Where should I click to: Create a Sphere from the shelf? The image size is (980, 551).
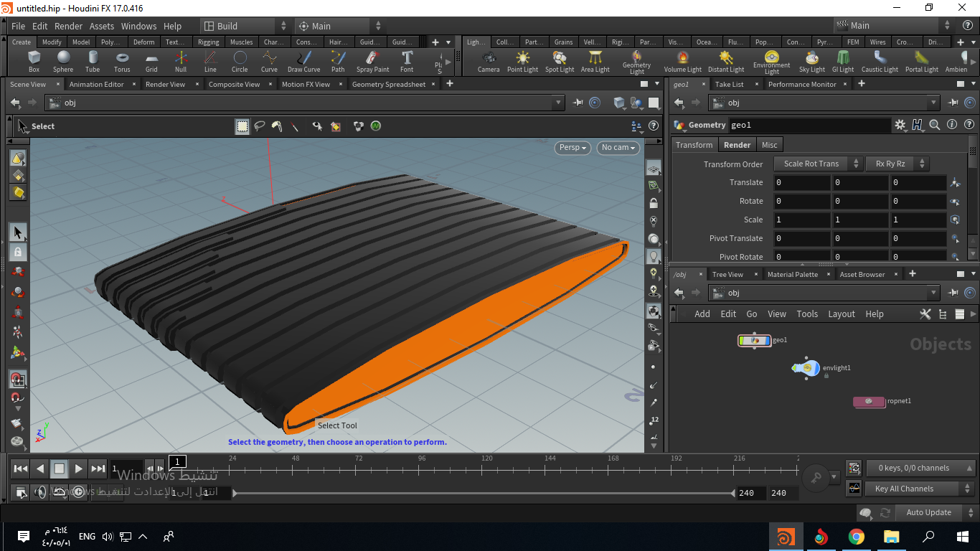click(63, 62)
